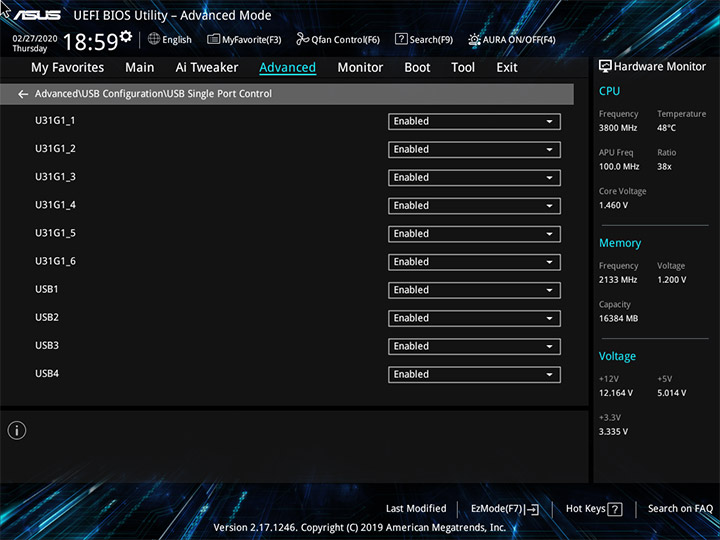Viewport: 720px width, 540px height.
Task: Click the Search(F9) label
Action: [x=431, y=40]
